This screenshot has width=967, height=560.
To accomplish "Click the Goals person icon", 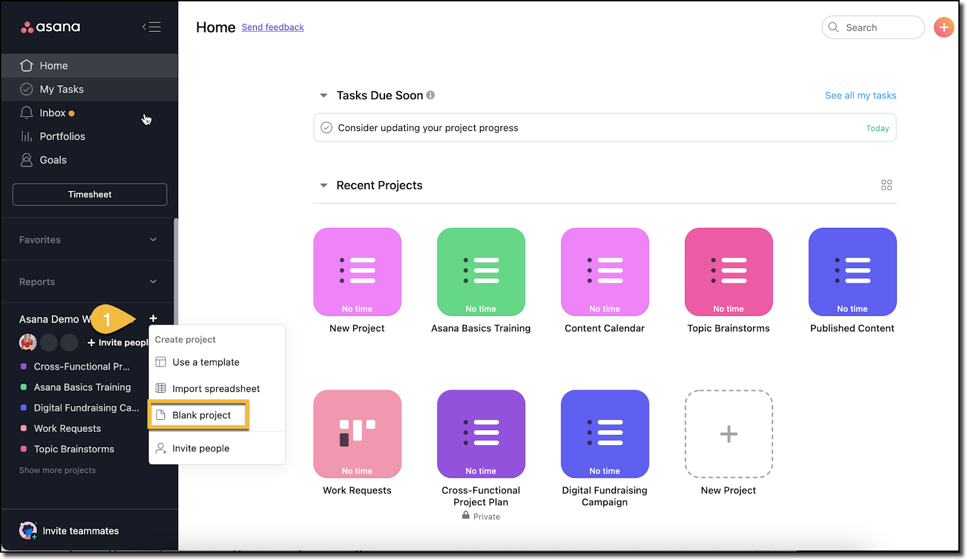I will click(27, 160).
